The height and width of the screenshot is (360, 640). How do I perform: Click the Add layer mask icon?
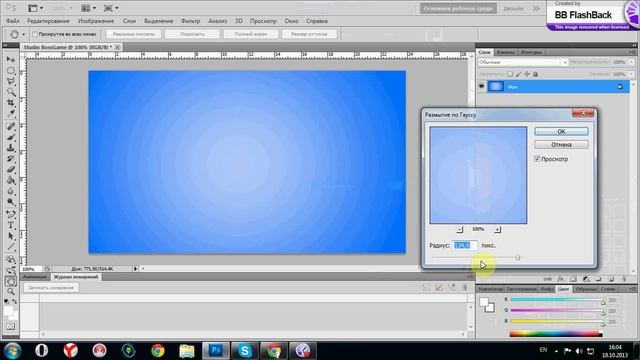[573, 279]
